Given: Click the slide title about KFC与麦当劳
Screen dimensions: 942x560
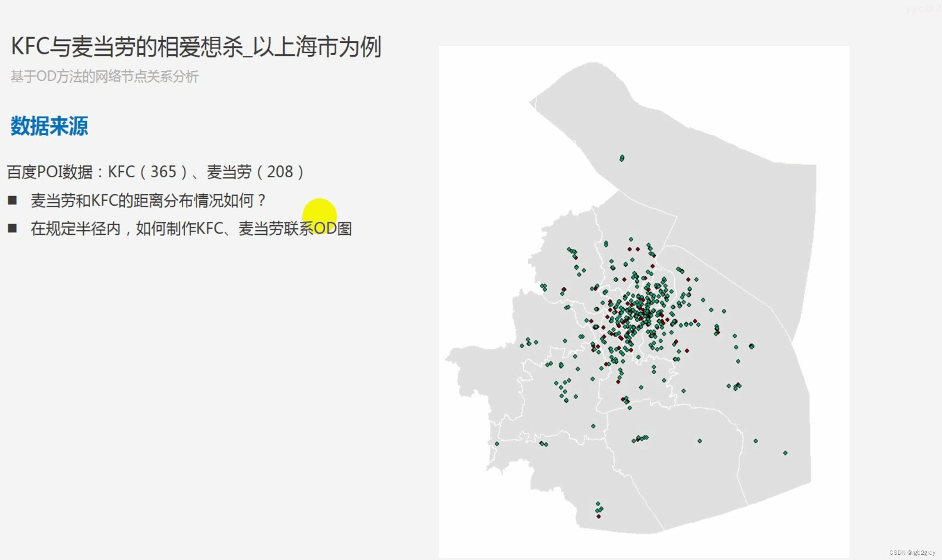Looking at the screenshot, I should [196, 47].
